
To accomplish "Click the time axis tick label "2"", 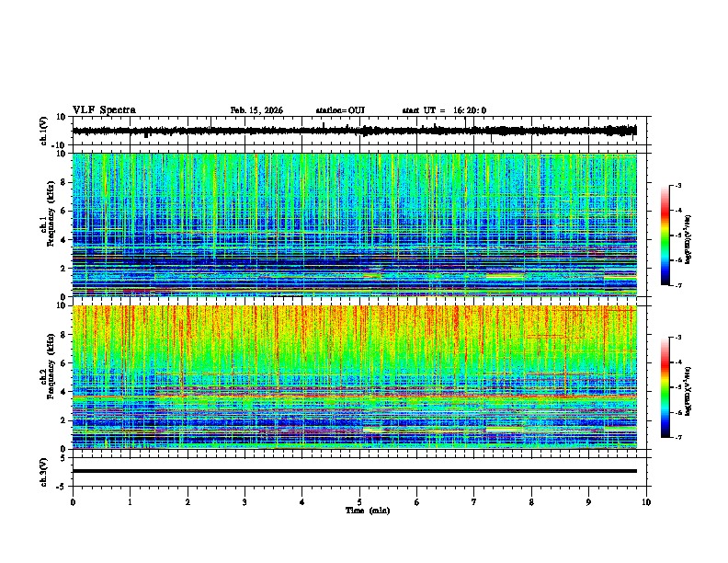I will coord(188,502).
